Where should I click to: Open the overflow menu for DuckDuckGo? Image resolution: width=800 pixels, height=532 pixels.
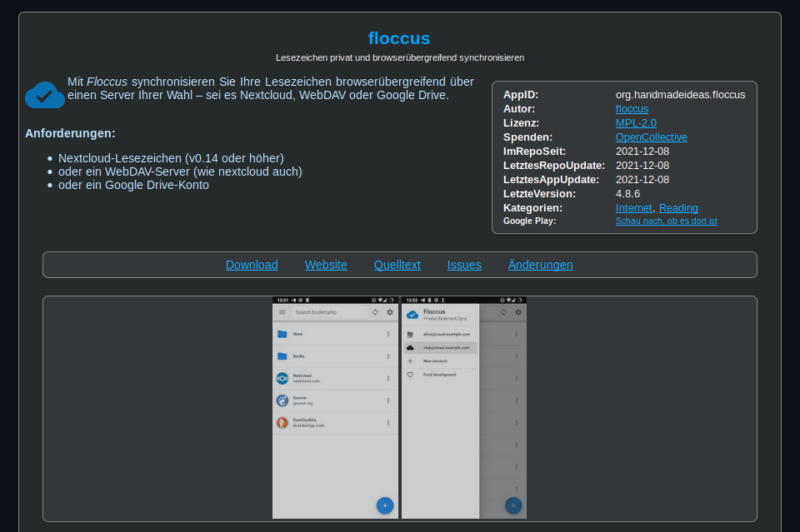pos(388,421)
